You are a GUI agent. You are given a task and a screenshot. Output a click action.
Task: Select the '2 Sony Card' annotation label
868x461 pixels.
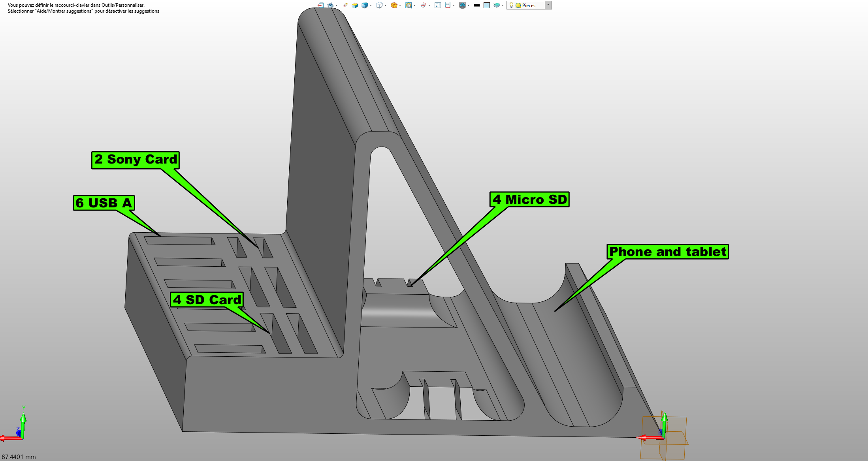(x=136, y=160)
